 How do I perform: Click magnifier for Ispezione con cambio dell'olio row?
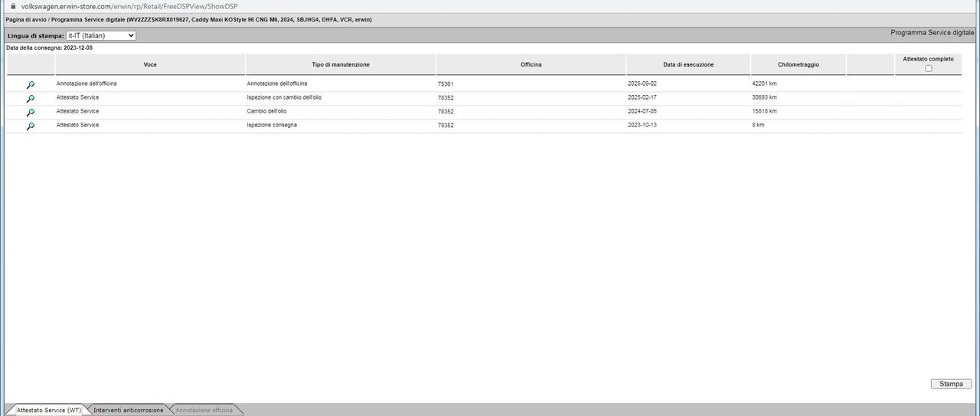(x=31, y=99)
